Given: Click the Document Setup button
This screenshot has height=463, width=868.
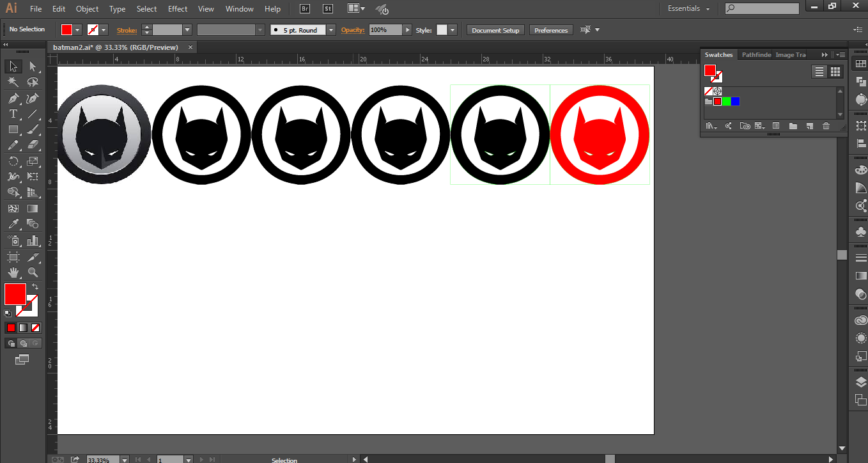Looking at the screenshot, I should (x=495, y=29).
